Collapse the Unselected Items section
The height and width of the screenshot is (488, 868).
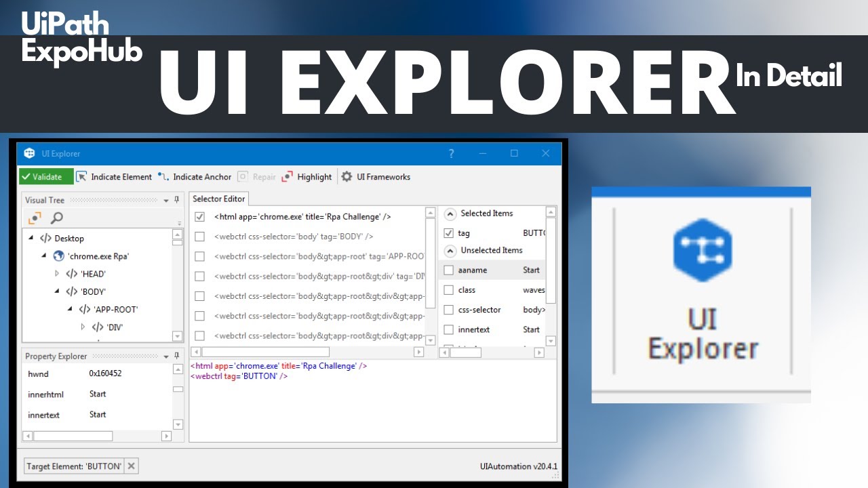450,251
